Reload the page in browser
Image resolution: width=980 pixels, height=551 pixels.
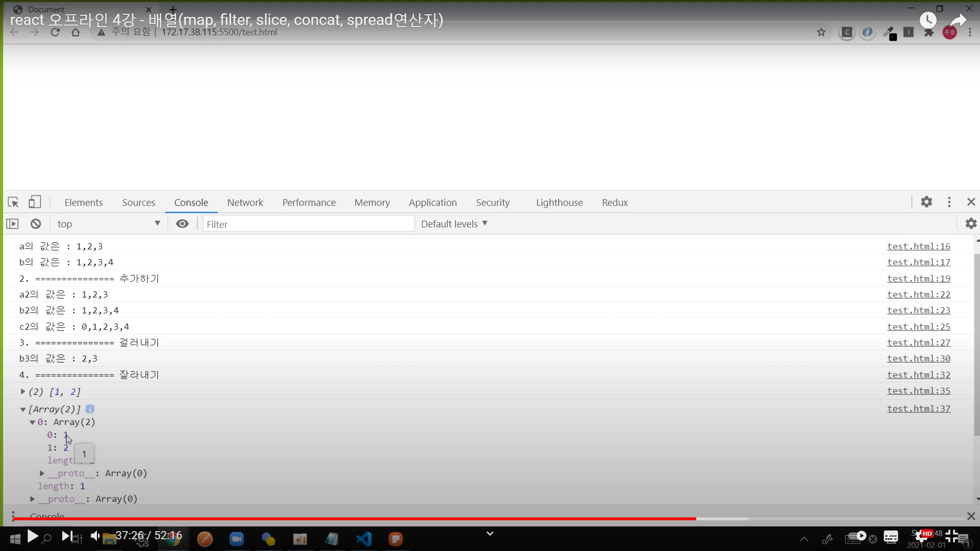(55, 33)
